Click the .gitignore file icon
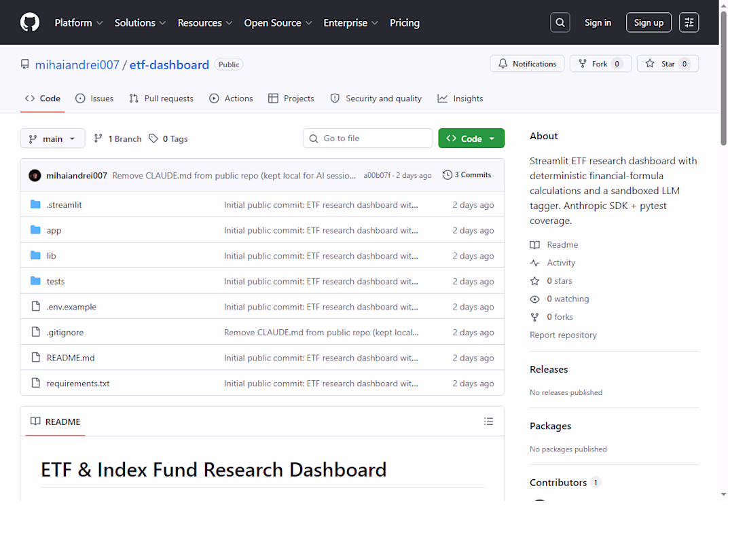 (x=36, y=332)
